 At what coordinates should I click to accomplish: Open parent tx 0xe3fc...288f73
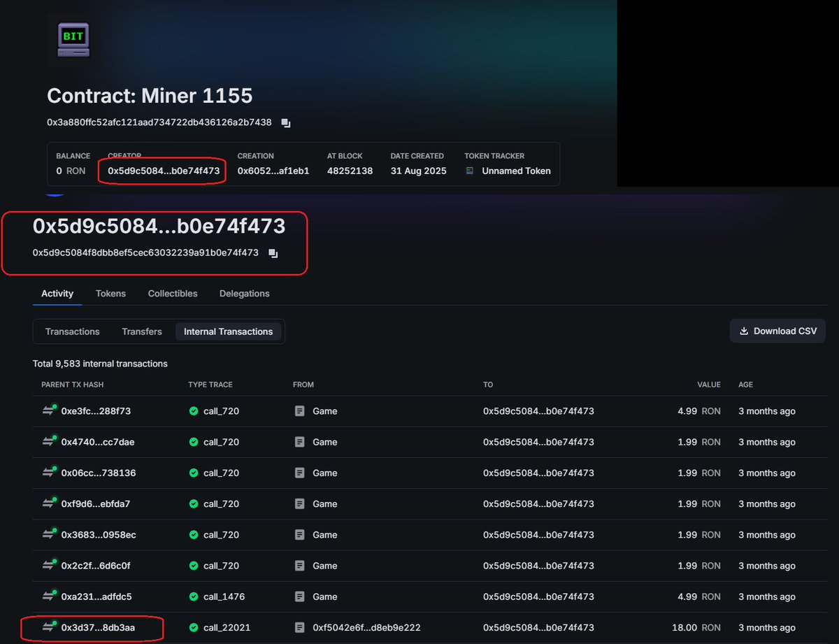pyautogui.click(x=96, y=411)
